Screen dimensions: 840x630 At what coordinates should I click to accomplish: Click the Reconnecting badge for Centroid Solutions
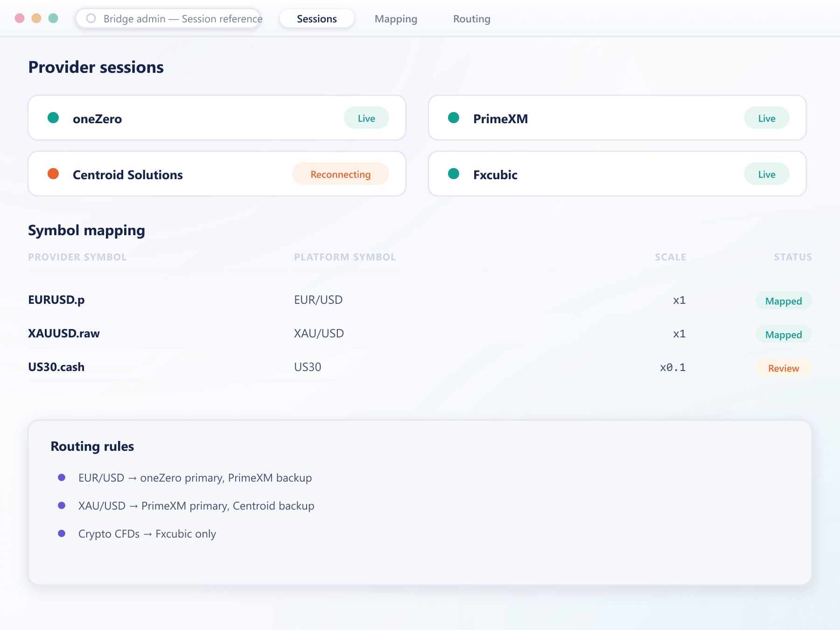click(x=341, y=174)
